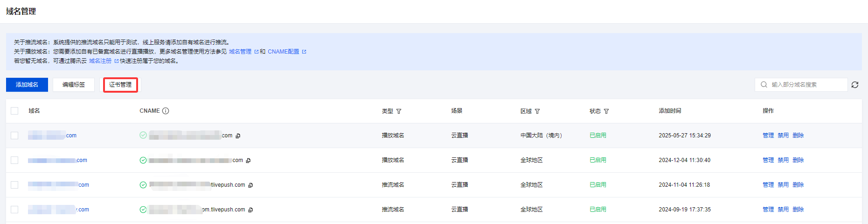Click the refresh icon beside the search box
The image size is (868, 224).
pos(855,85)
